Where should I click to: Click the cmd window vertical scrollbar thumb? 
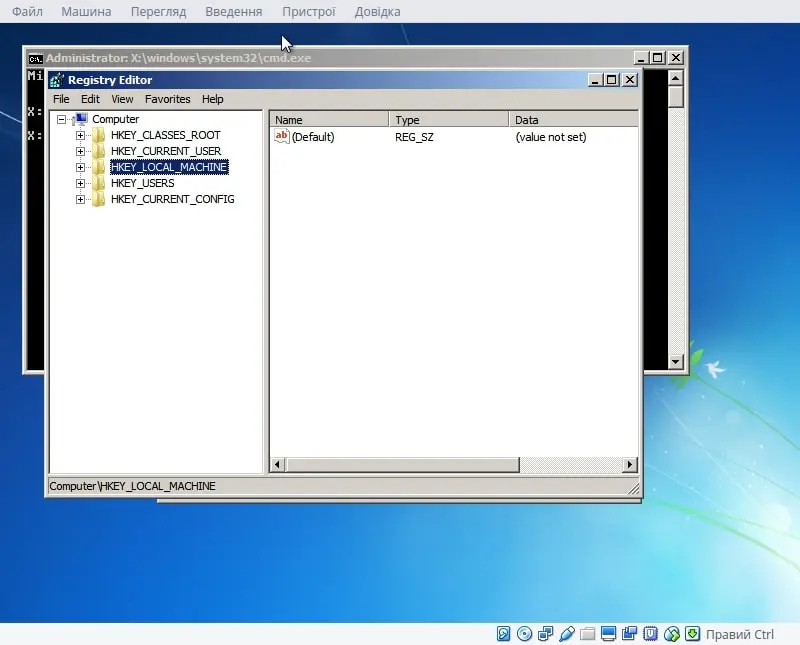[x=676, y=97]
